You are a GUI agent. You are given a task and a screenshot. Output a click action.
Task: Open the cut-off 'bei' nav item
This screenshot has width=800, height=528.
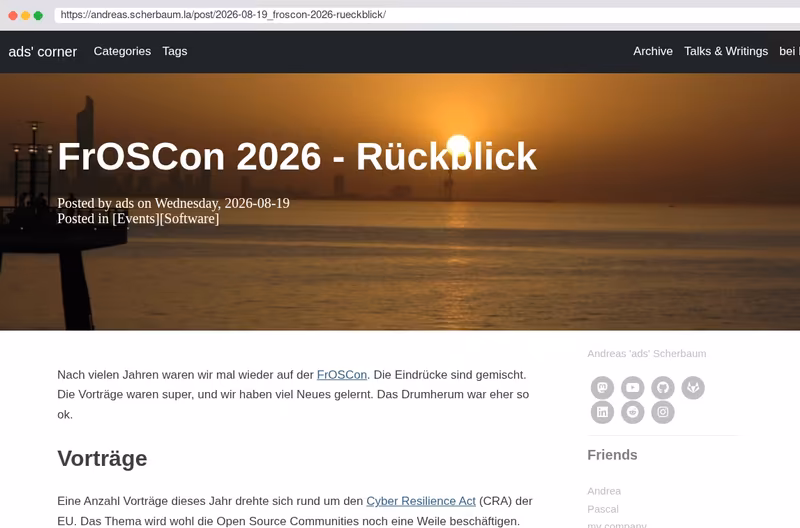coord(789,51)
